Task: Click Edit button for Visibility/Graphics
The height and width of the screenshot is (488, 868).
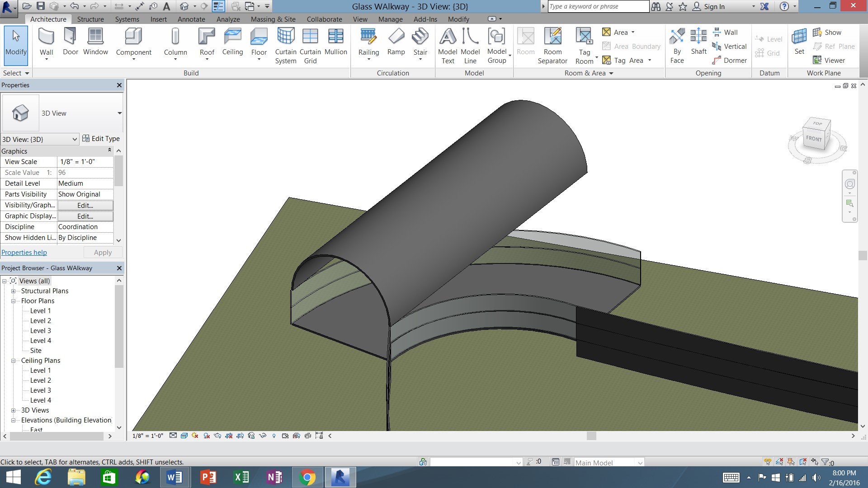Action: (x=85, y=205)
